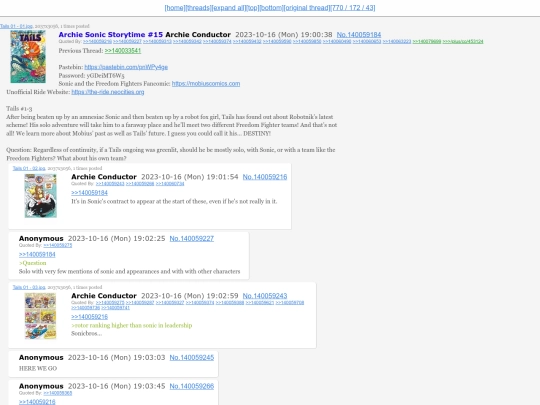Visit the mobiuscomics.com link
Image resolution: width=540 pixels, height=405 pixels.
206,84
